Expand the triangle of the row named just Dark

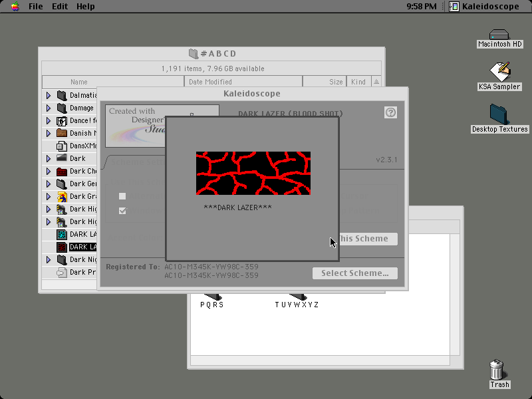click(x=49, y=158)
